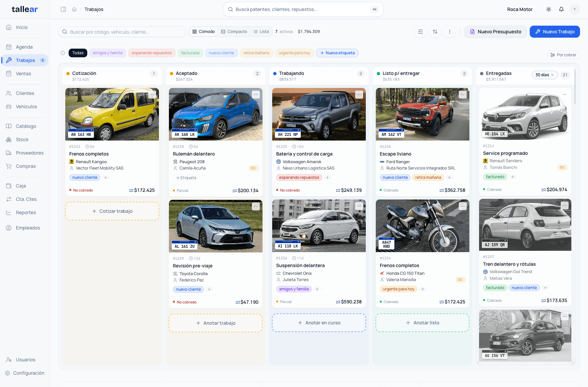
Task: Open the blue Peugeot 208 photo
Action: 216,114
